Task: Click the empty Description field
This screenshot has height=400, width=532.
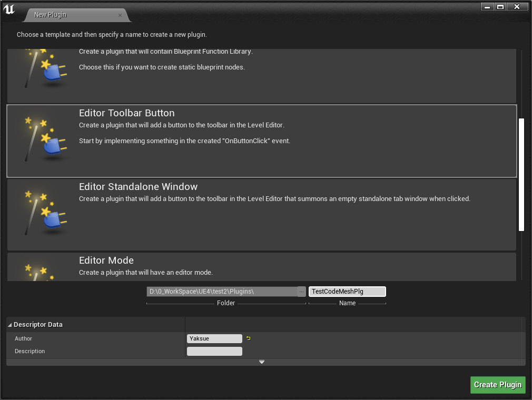Action: coord(214,351)
